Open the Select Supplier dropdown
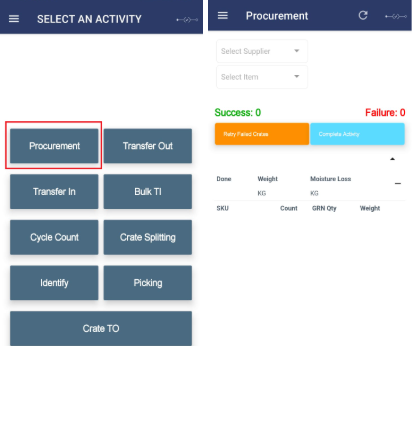Screen dimensions: 413x426 (262, 51)
